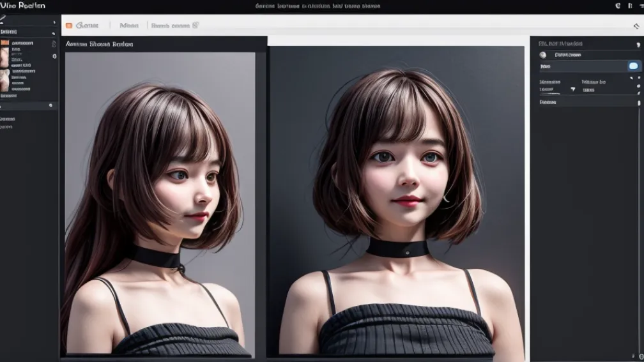Click the center title bar menu text

pyautogui.click(x=318, y=6)
